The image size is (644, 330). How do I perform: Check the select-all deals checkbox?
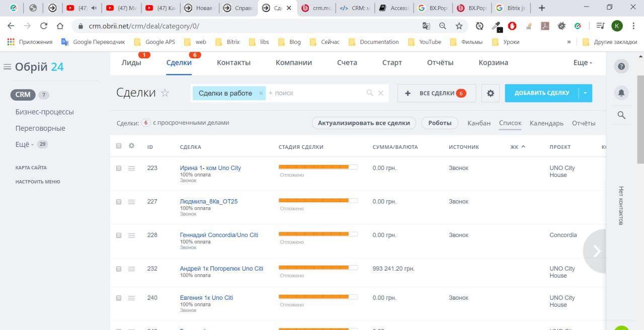[119, 146]
